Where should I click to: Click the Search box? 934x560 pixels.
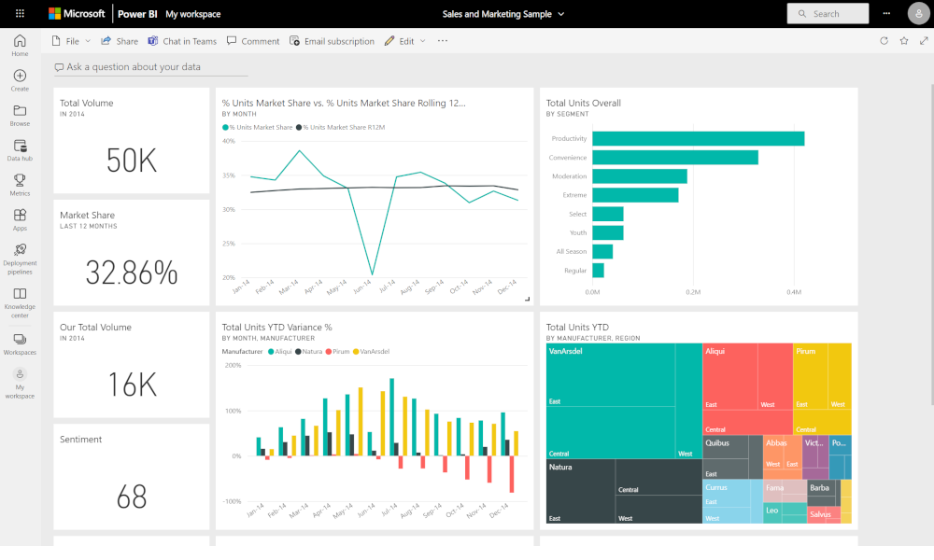[x=828, y=13]
